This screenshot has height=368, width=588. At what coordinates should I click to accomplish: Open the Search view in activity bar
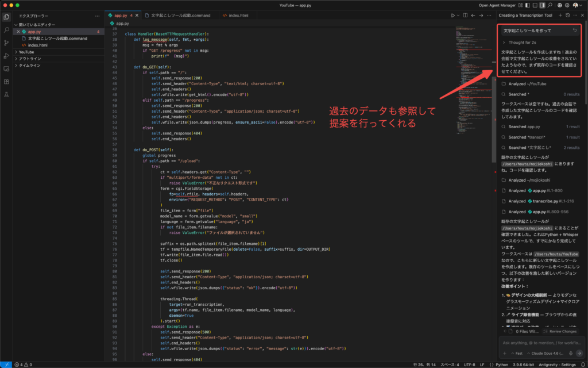click(x=6, y=29)
